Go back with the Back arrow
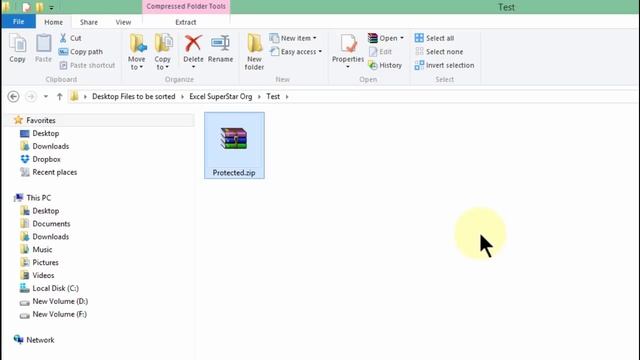The image size is (640, 360). (13, 97)
